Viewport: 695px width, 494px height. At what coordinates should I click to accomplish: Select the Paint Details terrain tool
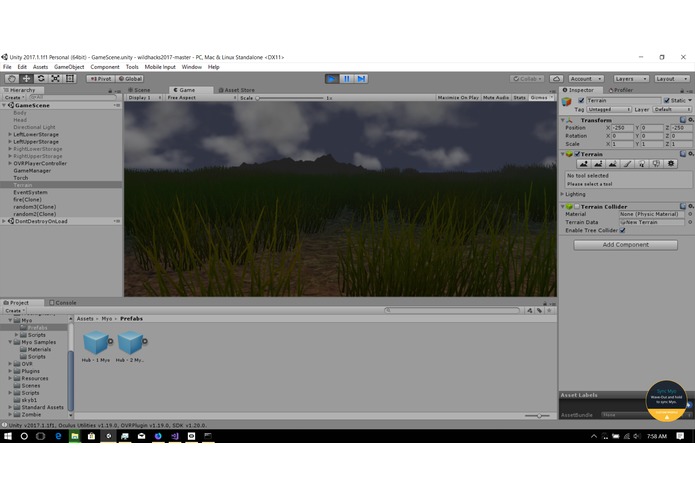[x=656, y=164]
